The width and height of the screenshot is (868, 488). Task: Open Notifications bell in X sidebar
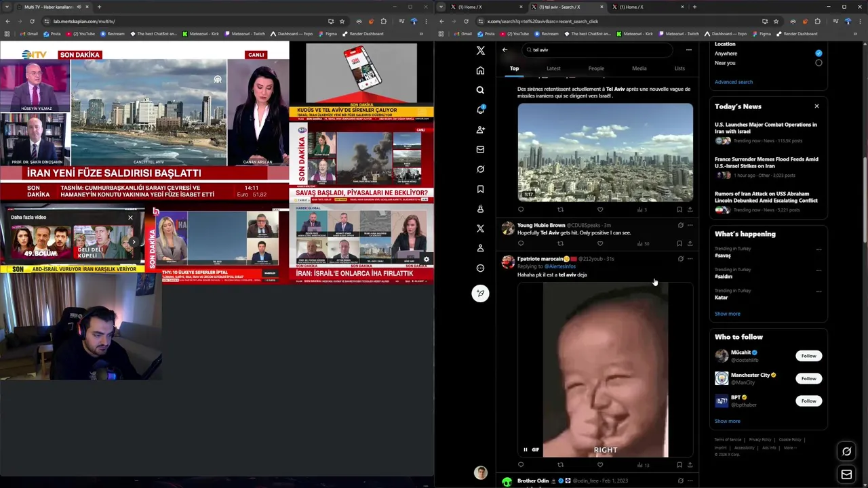[480, 110]
